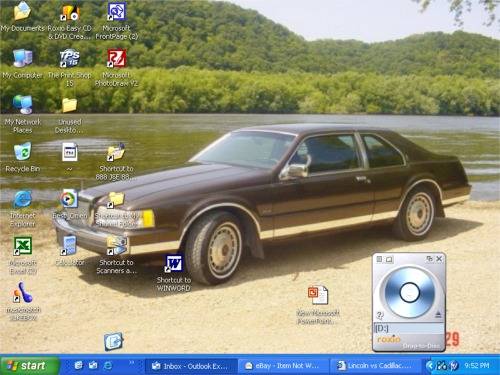Click the Drag-to-Disc top-left menu icon
This screenshot has height=375, width=500.
coord(379,259)
